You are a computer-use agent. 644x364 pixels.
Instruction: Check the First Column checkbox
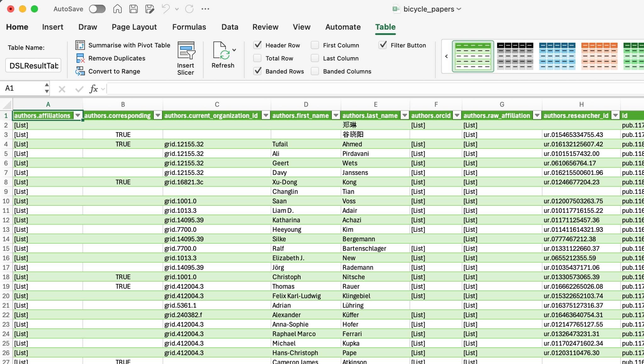[315, 45]
